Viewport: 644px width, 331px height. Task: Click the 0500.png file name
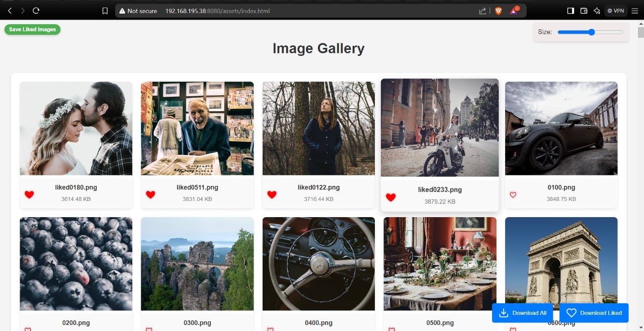(440, 323)
